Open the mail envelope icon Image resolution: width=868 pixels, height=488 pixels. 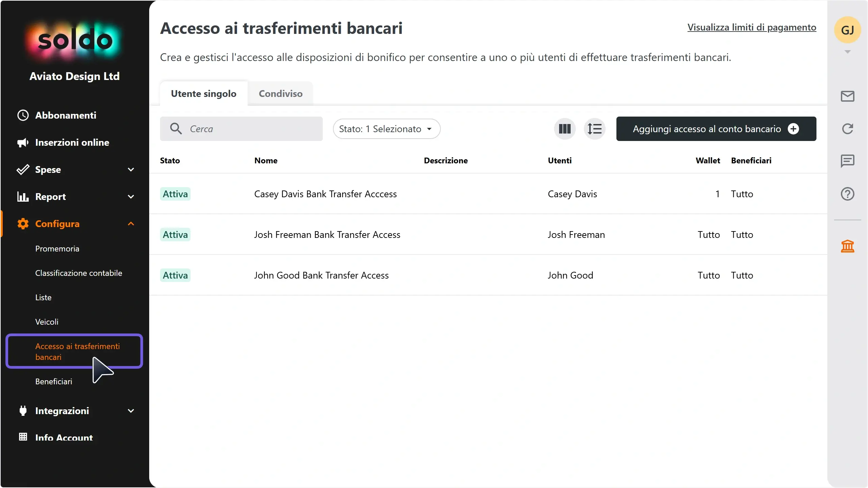point(847,96)
